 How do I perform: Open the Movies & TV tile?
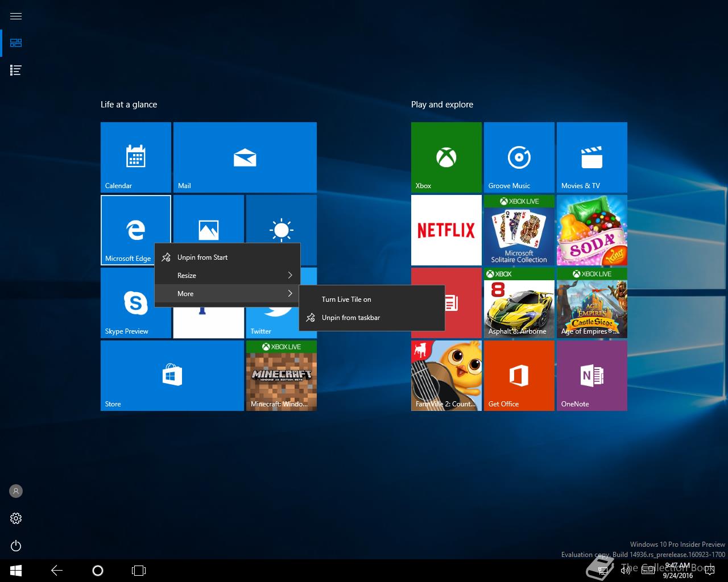(x=592, y=157)
